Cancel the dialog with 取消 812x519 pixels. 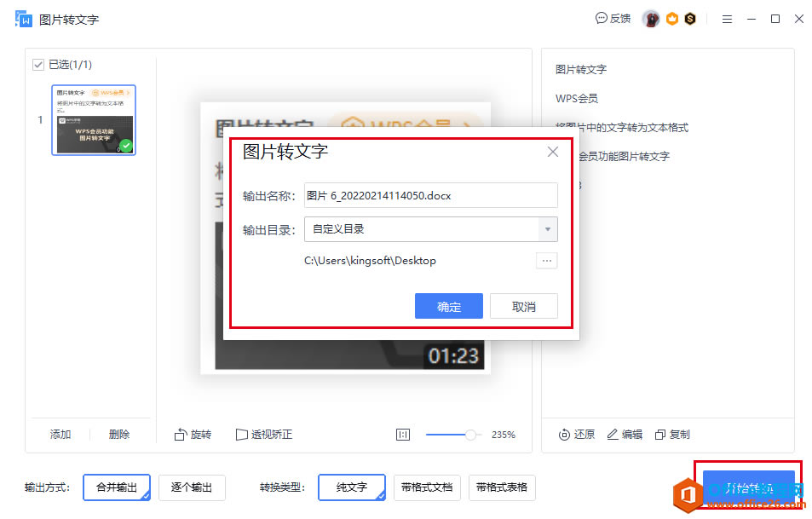pos(523,307)
